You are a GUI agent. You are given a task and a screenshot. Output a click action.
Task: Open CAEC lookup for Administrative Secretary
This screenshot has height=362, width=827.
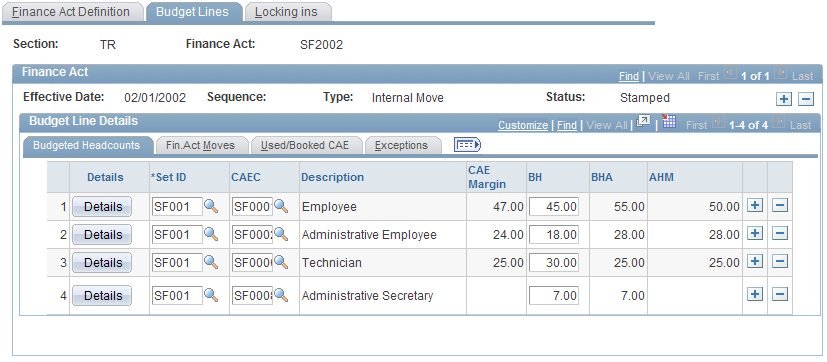[281, 296]
